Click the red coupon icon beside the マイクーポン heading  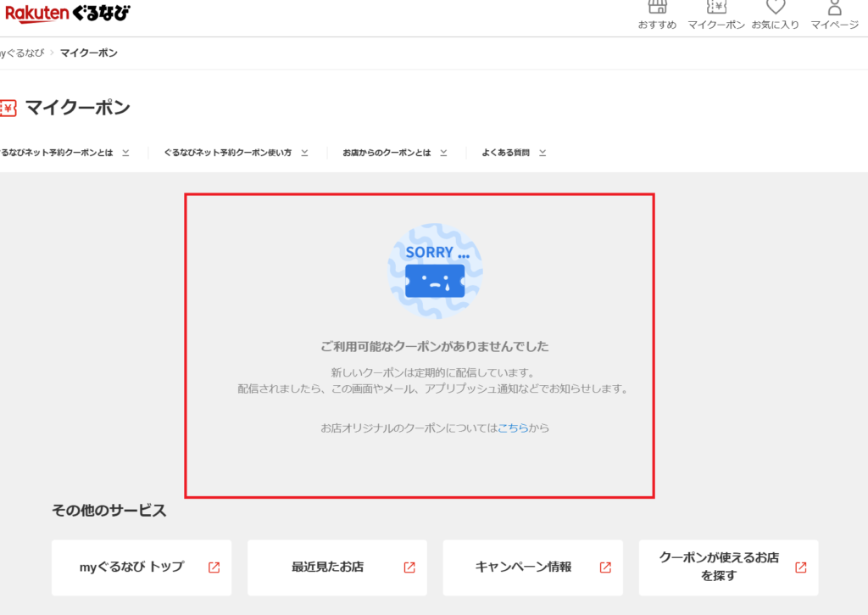coord(8,108)
